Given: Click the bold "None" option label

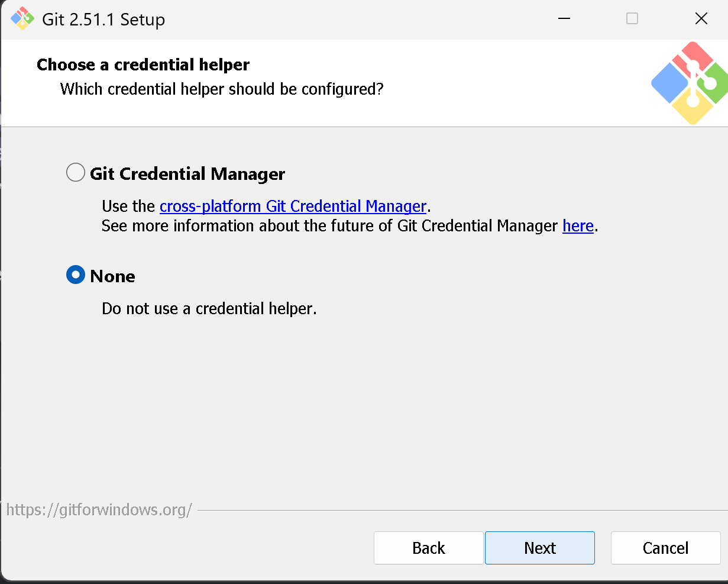Looking at the screenshot, I should [112, 276].
